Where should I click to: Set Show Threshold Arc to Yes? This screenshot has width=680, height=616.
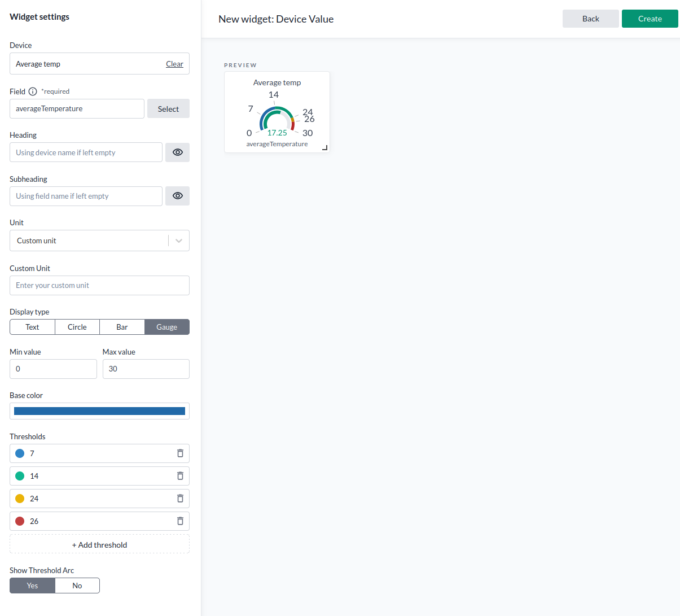coord(32,586)
